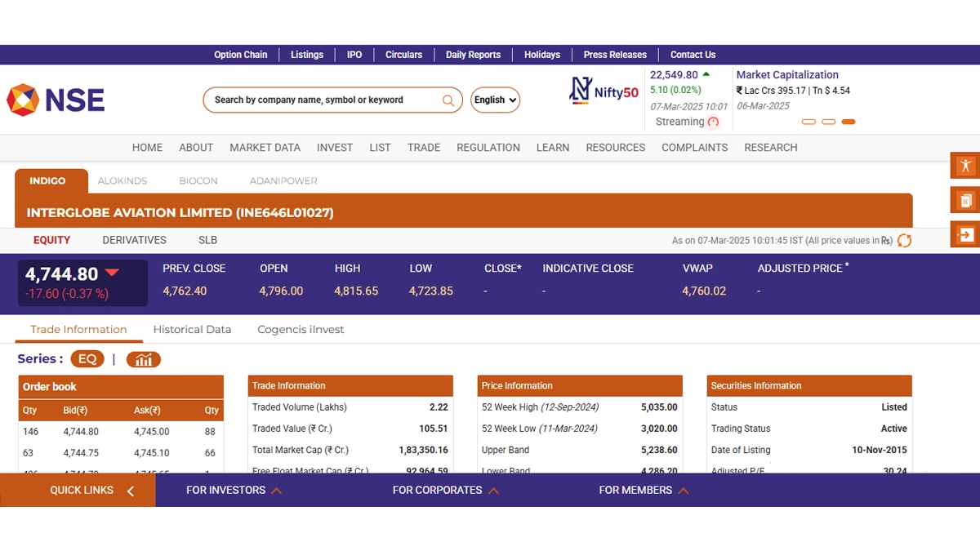Open the English language dropdown

pos(495,100)
